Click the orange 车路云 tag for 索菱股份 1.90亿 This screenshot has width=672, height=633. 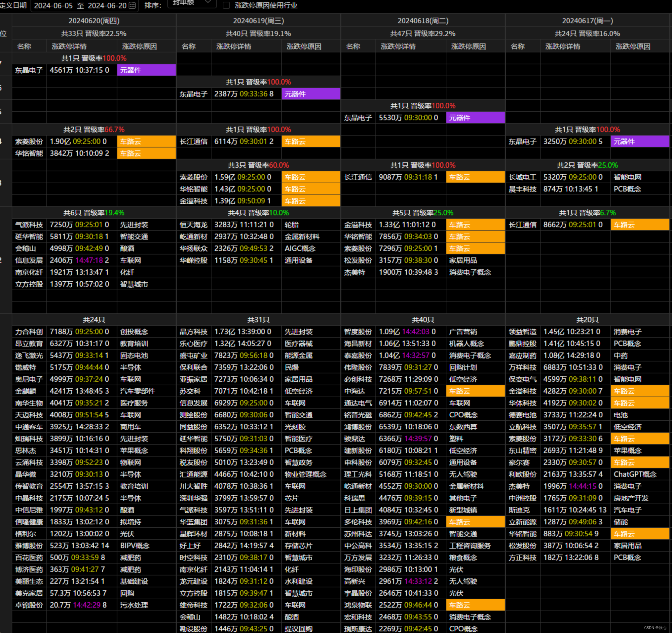(x=146, y=142)
